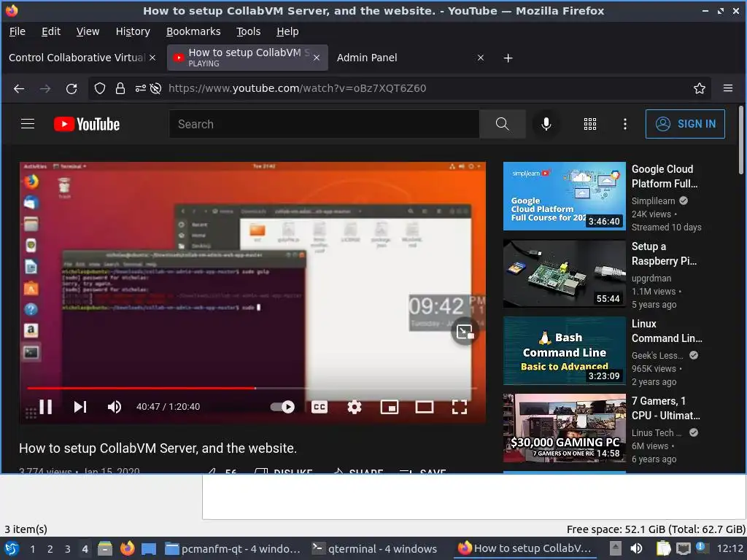The image size is (747, 560).
Task: Visit the Simplilearn channel
Action: coord(653,201)
